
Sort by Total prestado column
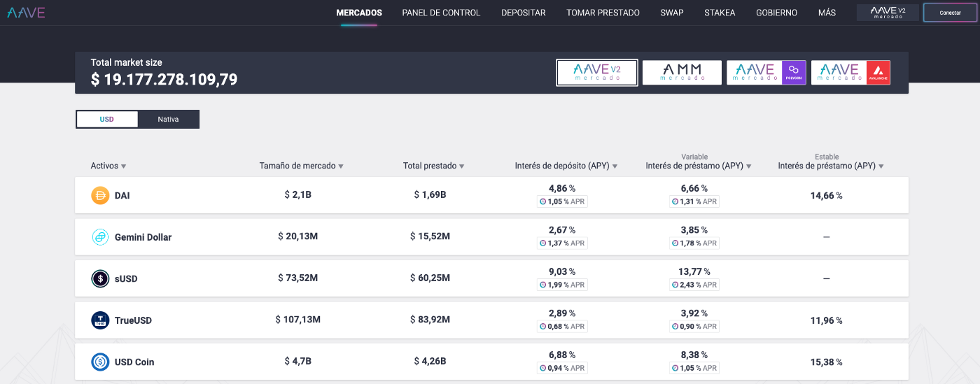tap(434, 166)
